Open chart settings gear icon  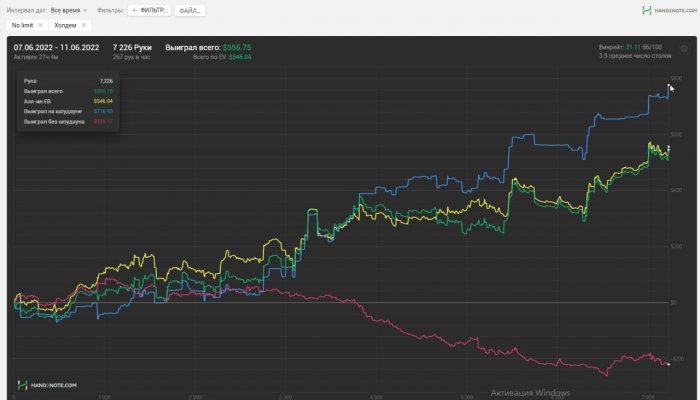[684, 48]
